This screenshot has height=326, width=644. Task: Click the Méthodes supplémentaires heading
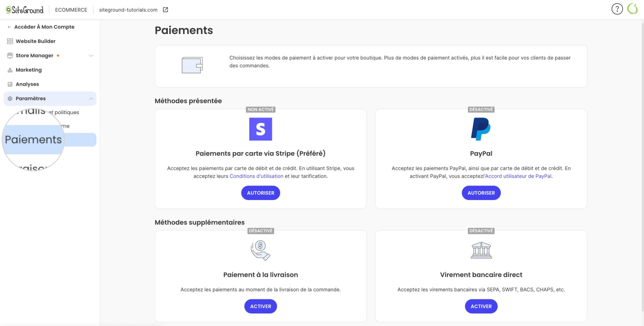tap(200, 222)
